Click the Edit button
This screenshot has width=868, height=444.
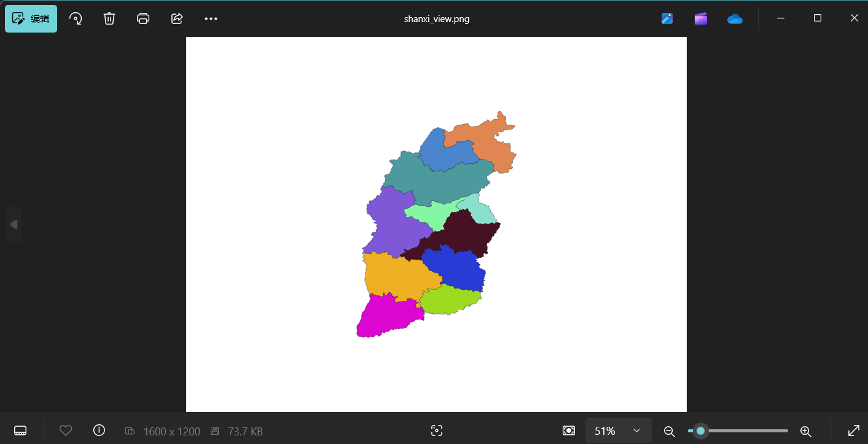(31, 18)
